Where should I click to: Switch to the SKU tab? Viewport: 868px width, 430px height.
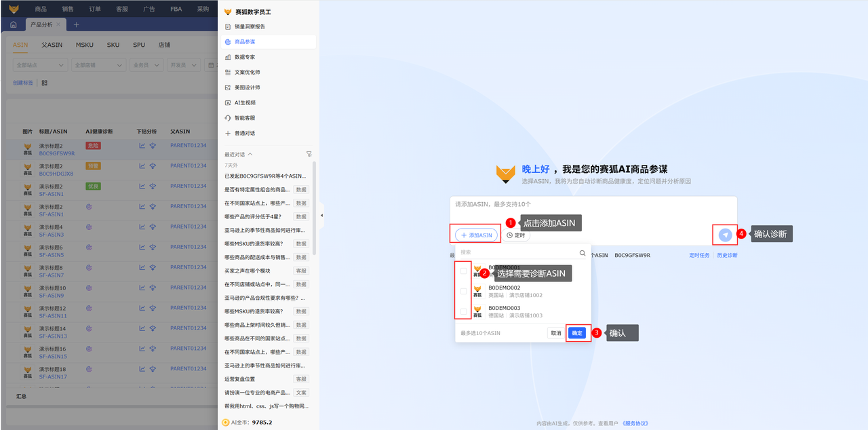tap(113, 45)
